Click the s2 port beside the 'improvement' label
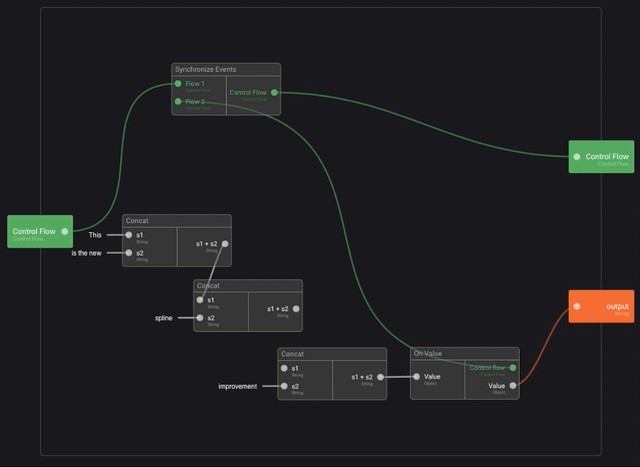640x467 pixels. pos(284,386)
